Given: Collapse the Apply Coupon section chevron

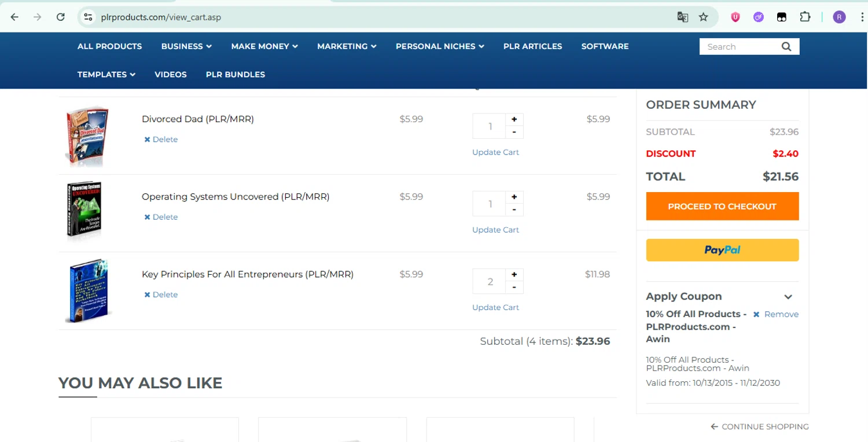Looking at the screenshot, I should [788, 297].
